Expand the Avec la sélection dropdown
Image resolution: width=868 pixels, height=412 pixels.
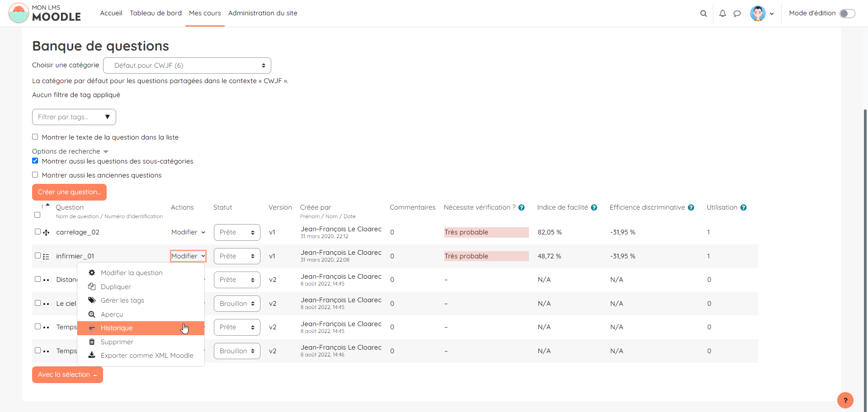tap(67, 375)
